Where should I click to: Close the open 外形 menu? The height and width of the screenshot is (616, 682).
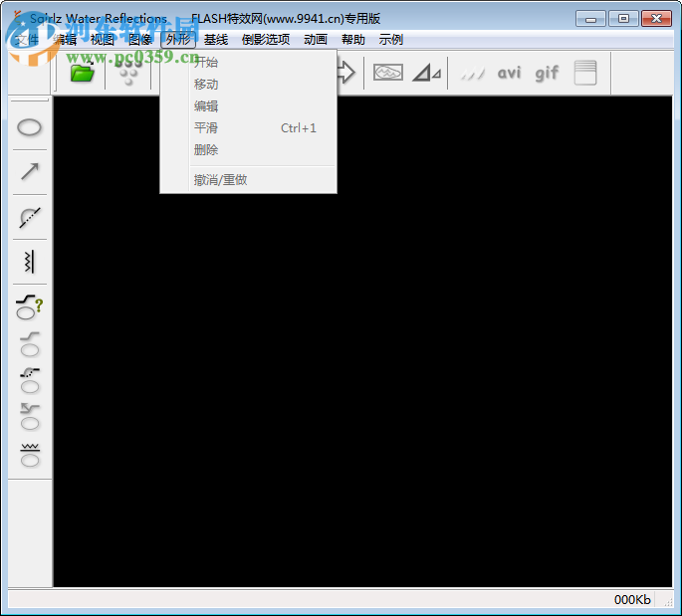point(178,40)
